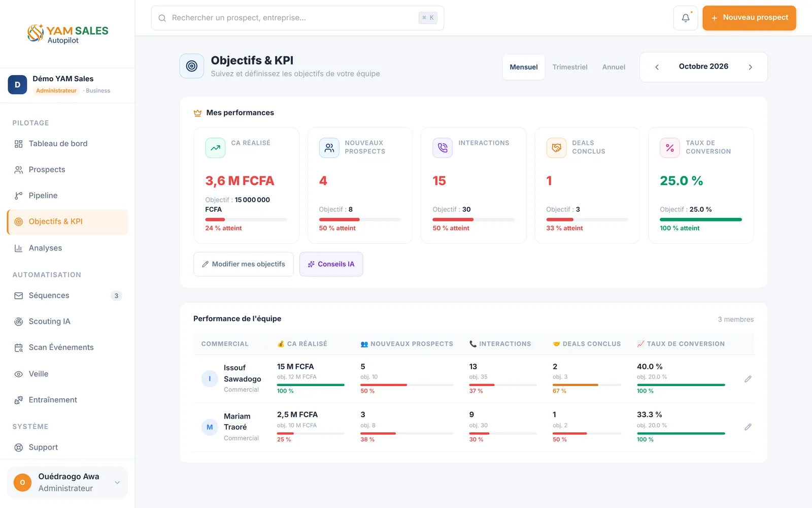Open Prospects in sidebar

click(x=67, y=170)
